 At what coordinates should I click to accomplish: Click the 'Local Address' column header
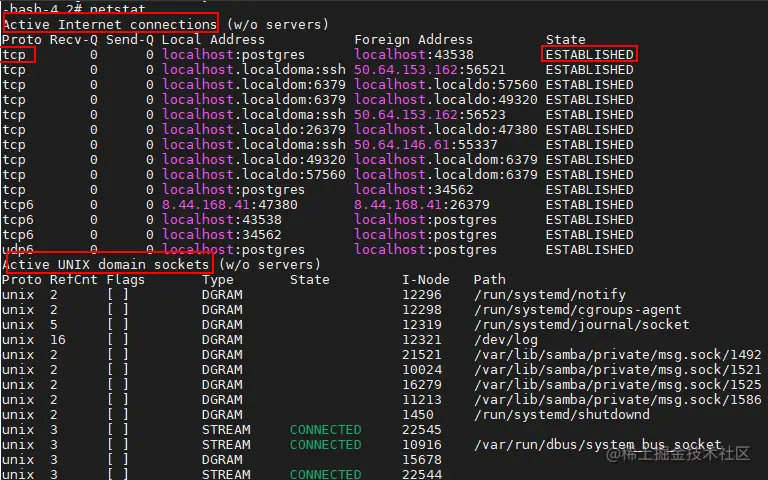pos(213,40)
